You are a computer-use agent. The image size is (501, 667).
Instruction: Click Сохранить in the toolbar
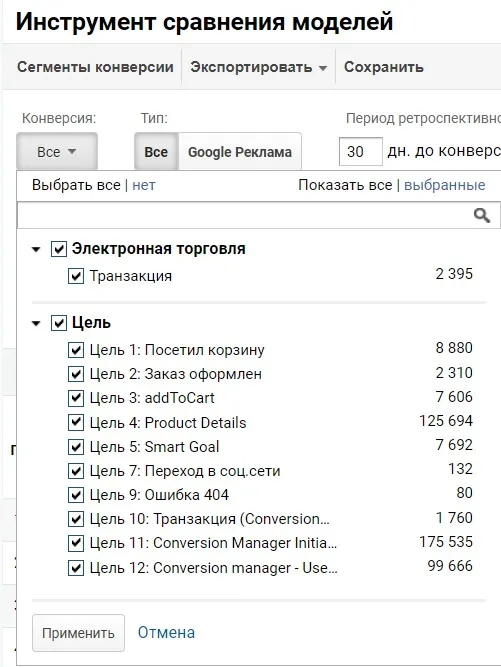coord(384,67)
